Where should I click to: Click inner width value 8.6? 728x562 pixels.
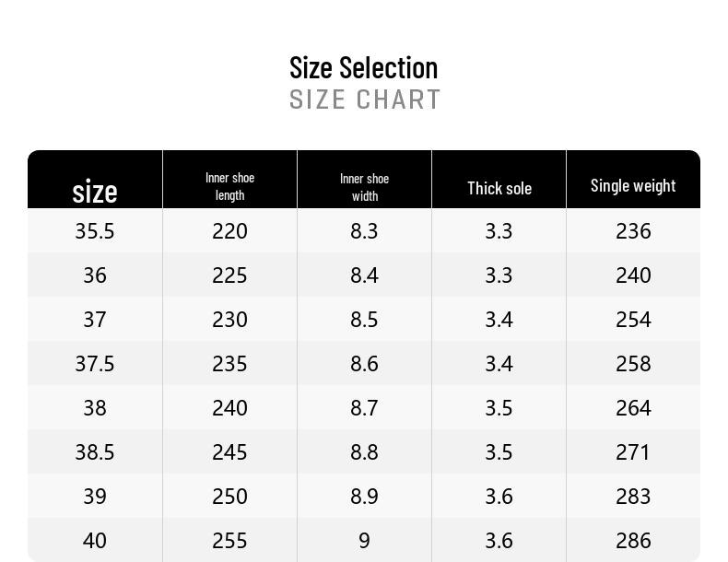point(365,364)
